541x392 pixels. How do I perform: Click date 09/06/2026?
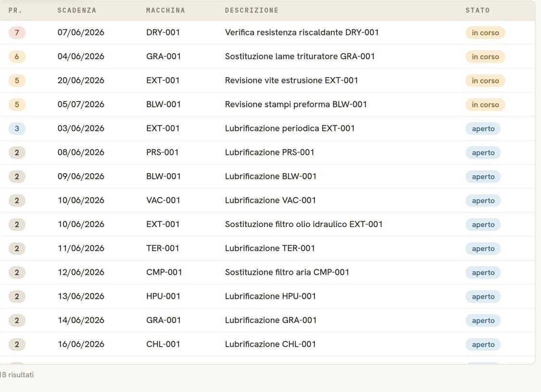click(x=81, y=177)
